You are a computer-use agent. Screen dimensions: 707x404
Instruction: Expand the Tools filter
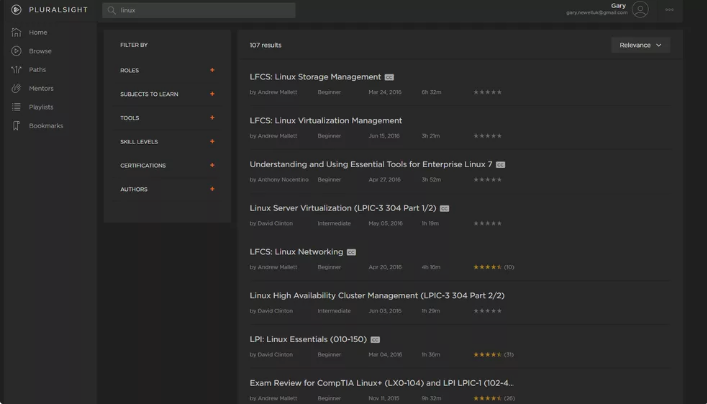212,118
